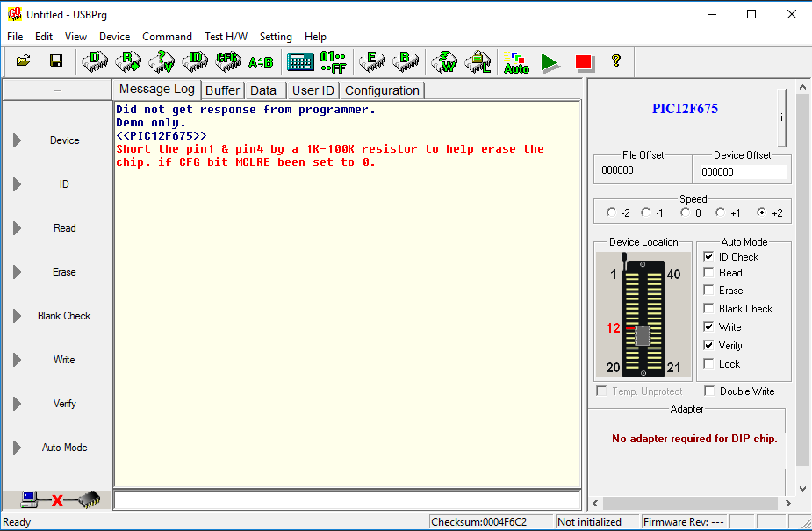The width and height of the screenshot is (812, 531).
Task: Collapse the sidebar using the dash button
Action: pyautogui.click(x=57, y=90)
